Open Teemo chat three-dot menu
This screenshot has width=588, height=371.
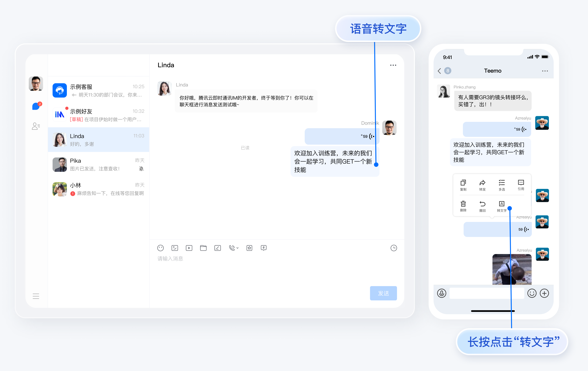point(545,71)
